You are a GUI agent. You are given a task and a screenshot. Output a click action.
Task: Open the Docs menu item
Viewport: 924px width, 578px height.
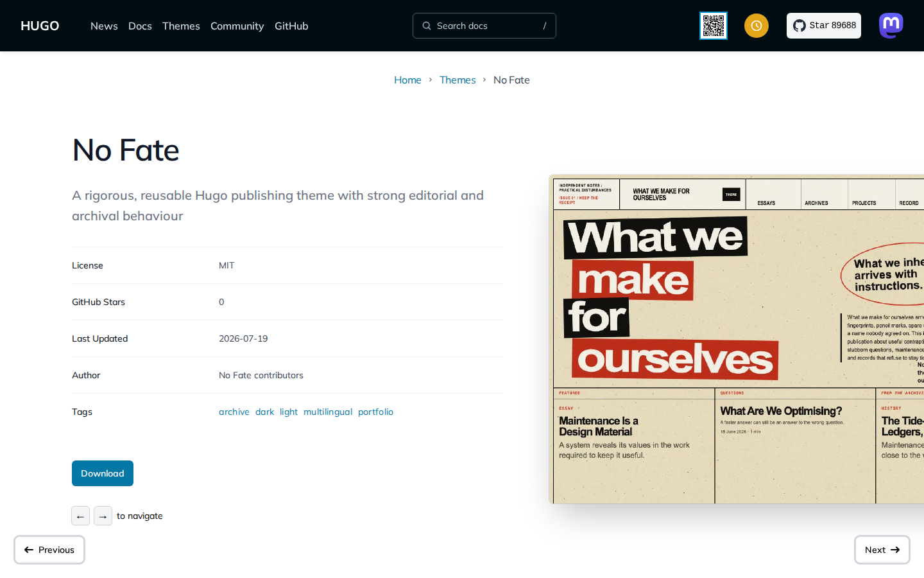[140, 26]
